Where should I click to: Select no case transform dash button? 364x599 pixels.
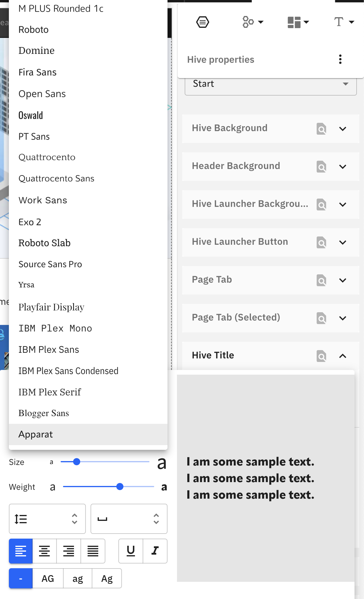[x=21, y=578]
